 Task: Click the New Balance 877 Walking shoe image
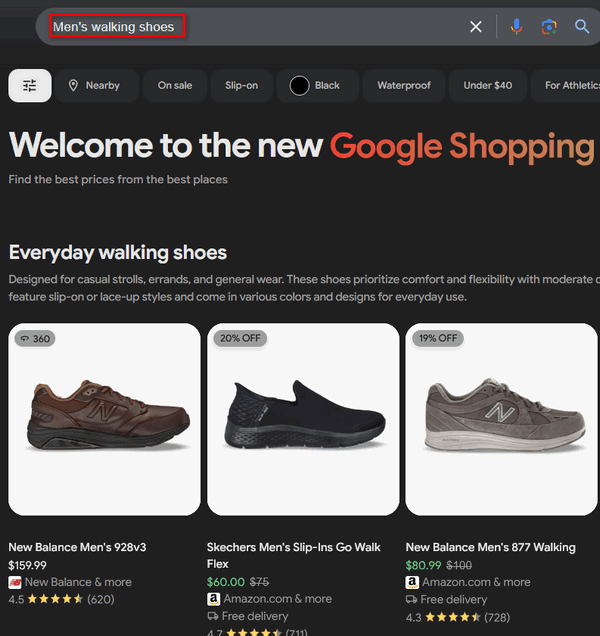click(x=502, y=418)
